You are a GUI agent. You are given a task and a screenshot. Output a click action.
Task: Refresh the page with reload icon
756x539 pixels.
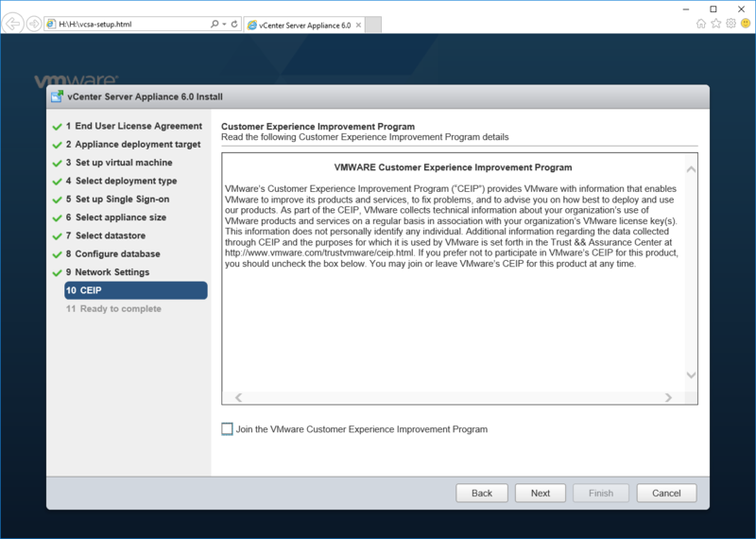click(x=234, y=24)
